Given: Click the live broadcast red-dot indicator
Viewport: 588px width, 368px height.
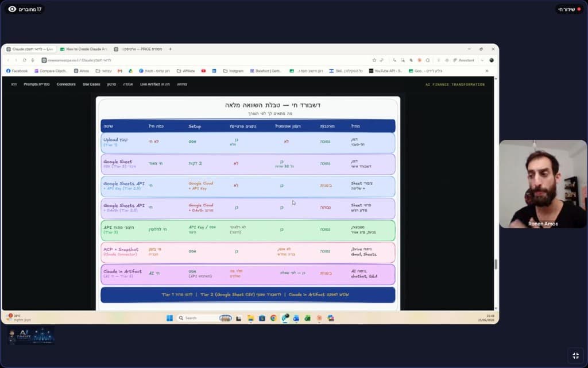Looking at the screenshot, I should pyautogui.click(x=569, y=9).
